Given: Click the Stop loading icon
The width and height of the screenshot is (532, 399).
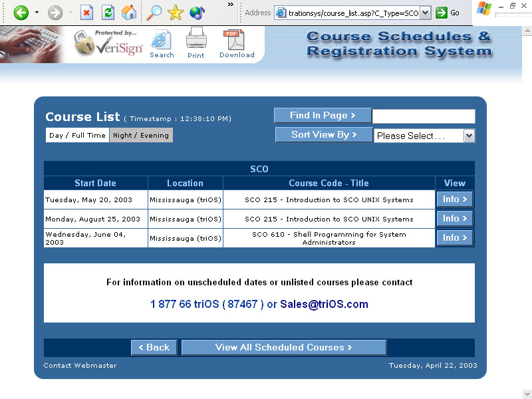Looking at the screenshot, I should pyautogui.click(x=87, y=11).
